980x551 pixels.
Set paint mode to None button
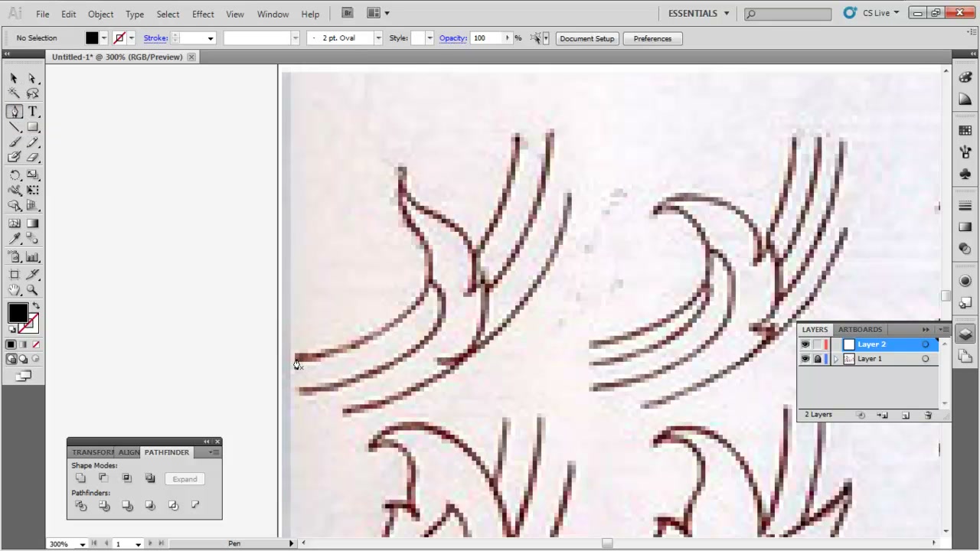coord(35,344)
